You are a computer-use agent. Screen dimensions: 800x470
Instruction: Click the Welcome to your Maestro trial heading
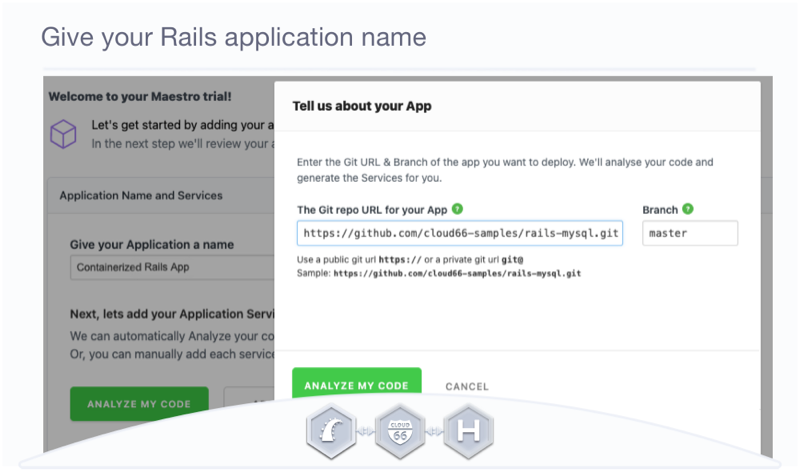click(x=140, y=96)
